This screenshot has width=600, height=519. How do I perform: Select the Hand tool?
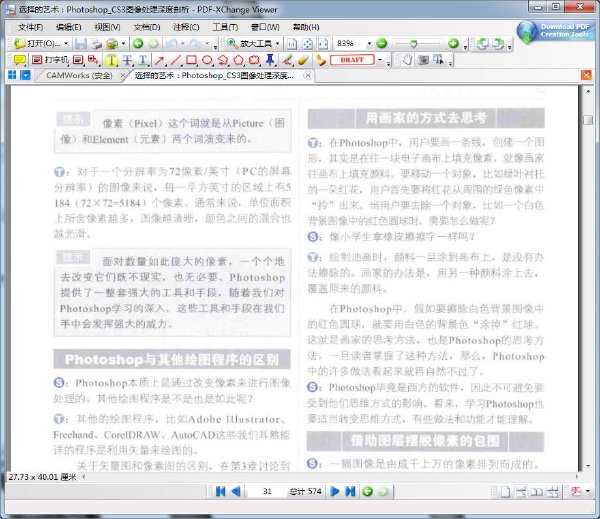pyautogui.click(x=408, y=60)
